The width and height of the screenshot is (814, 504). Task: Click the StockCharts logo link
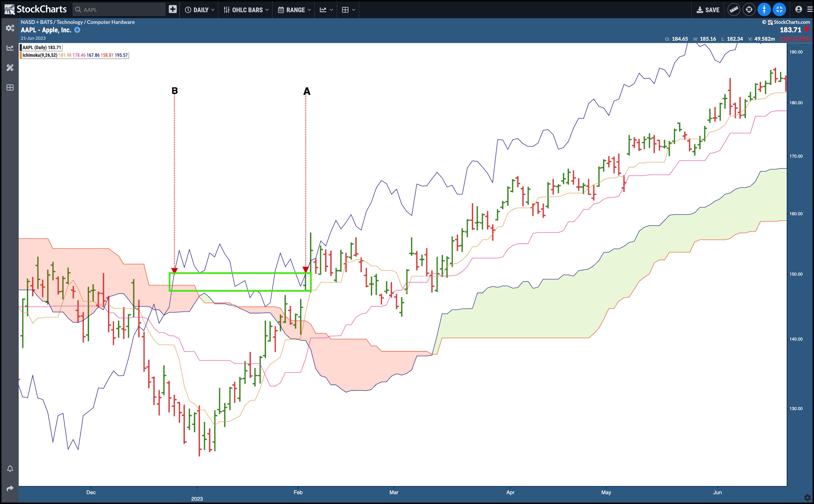point(36,9)
